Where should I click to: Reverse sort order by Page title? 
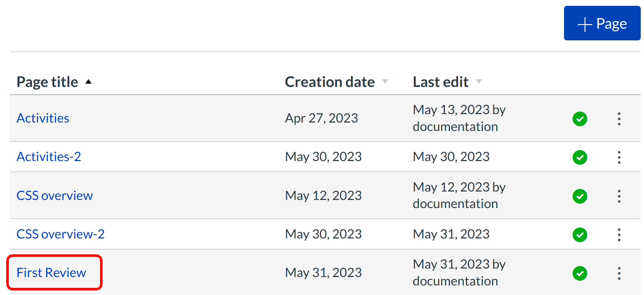point(48,82)
